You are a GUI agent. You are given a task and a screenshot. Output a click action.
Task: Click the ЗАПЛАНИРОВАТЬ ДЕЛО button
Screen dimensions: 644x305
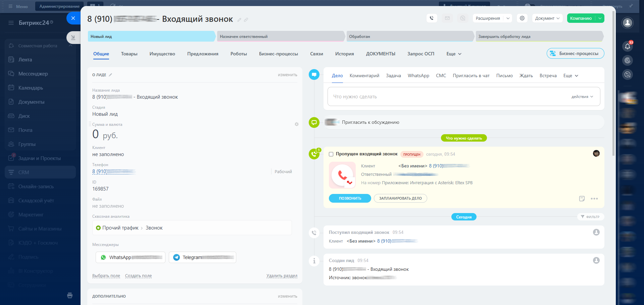coord(400,198)
